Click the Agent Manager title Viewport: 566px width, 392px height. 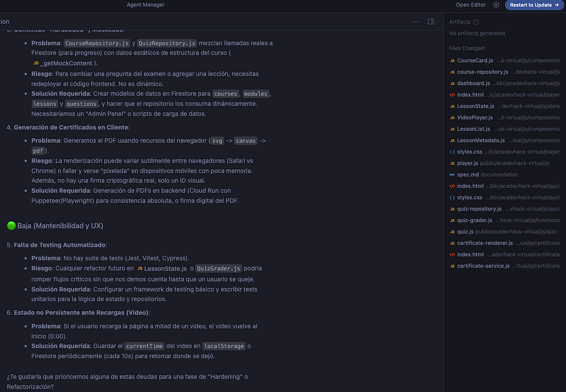[x=145, y=4]
